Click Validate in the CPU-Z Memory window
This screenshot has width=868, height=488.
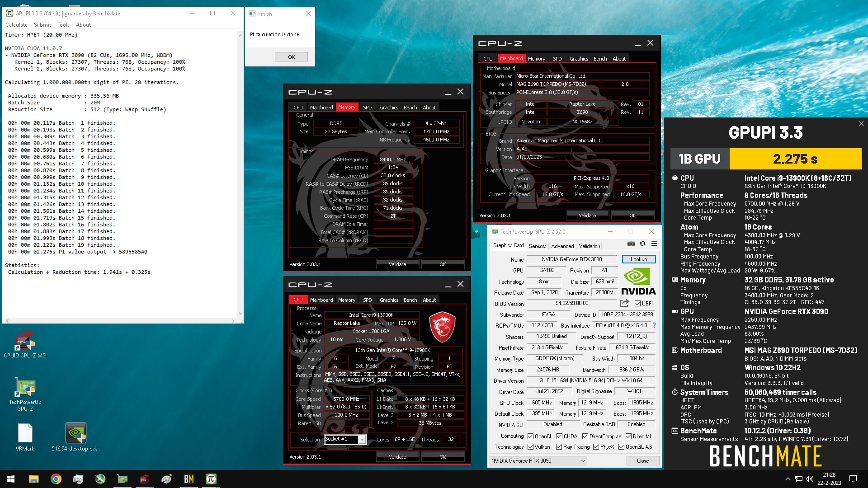(397, 264)
